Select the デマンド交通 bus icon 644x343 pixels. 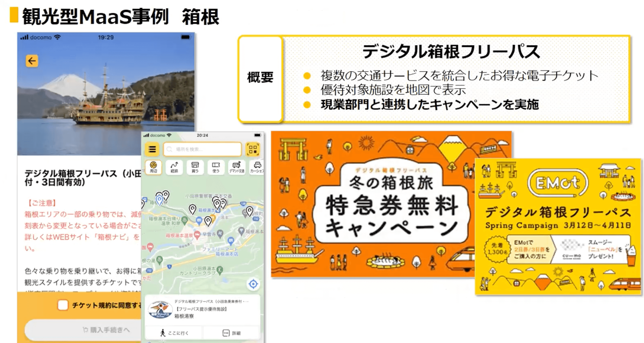pyautogui.click(x=237, y=167)
